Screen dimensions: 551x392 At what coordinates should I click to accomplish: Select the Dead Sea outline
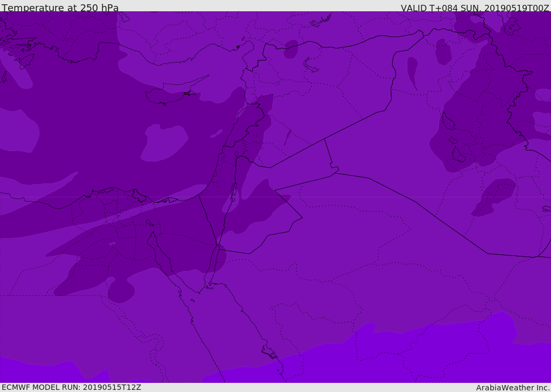[x=234, y=192]
